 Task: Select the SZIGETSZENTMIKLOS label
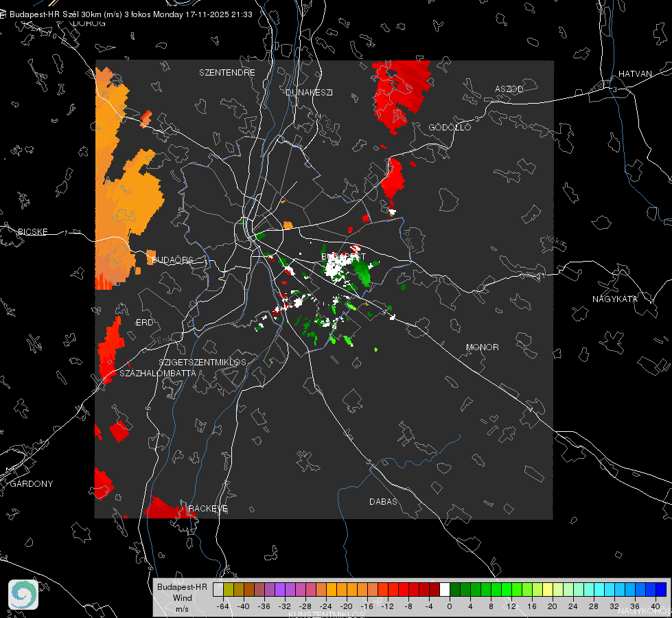coord(202,362)
